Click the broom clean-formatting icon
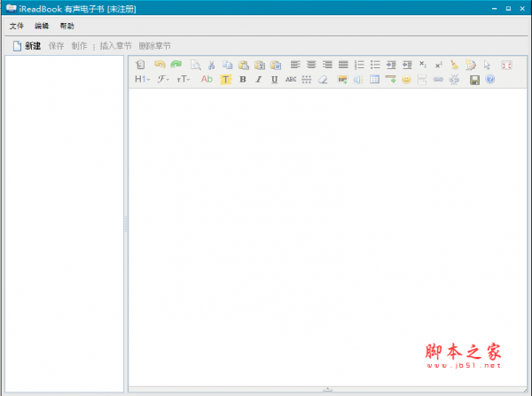 454,65
